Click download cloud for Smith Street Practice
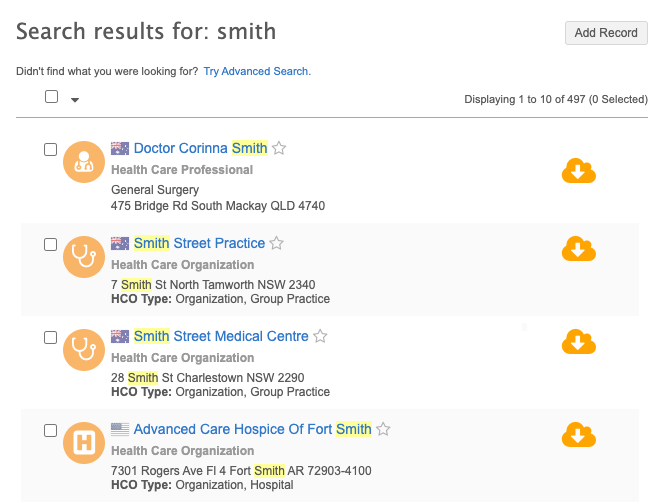Viewport: 667px width, 503px height. pyautogui.click(x=578, y=248)
